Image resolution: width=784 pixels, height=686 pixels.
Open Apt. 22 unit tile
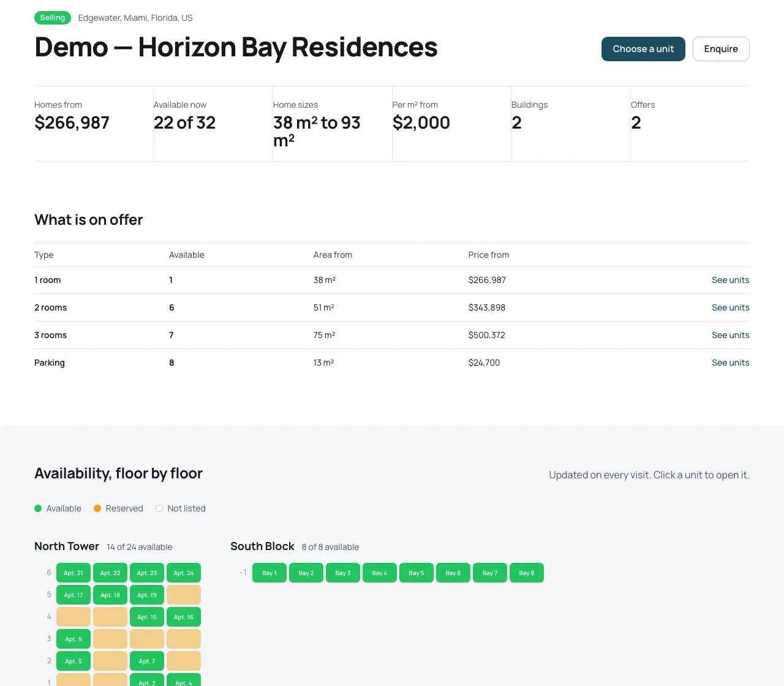coord(110,573)
